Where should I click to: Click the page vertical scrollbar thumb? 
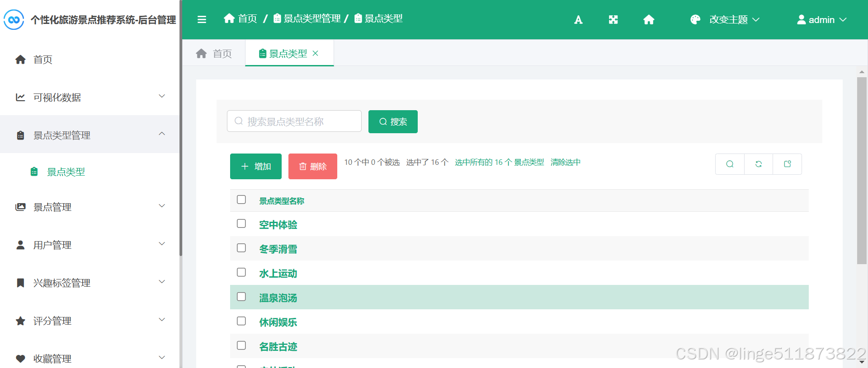(x=862, y=171)
